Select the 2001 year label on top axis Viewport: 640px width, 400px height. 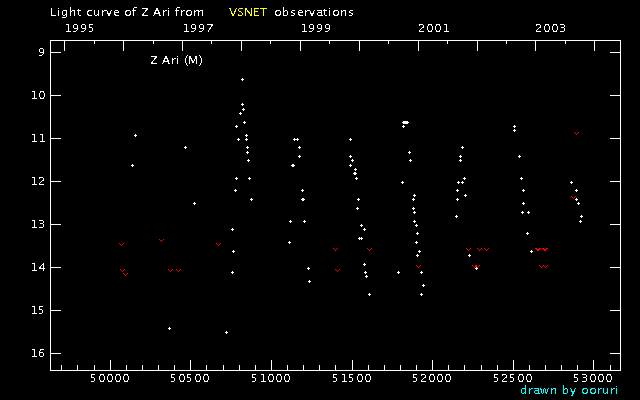pos(433,28)
